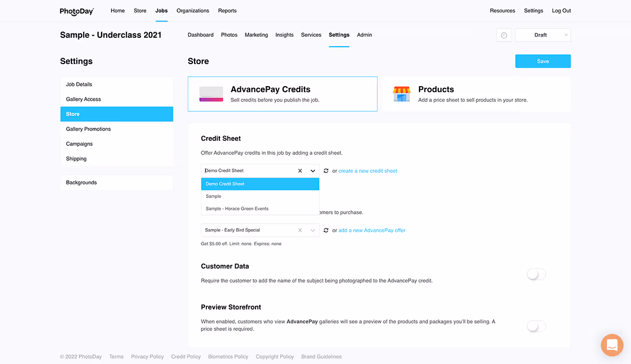Refresh the AdvancePay offer list
This screenshot has height=364, width=631.
[x=326, y=230]
